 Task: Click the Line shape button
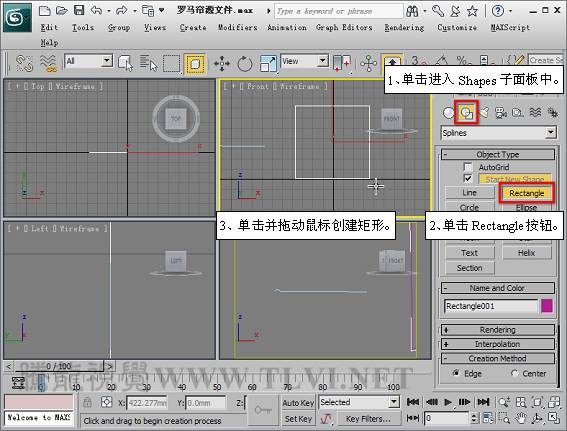point(469,193)
